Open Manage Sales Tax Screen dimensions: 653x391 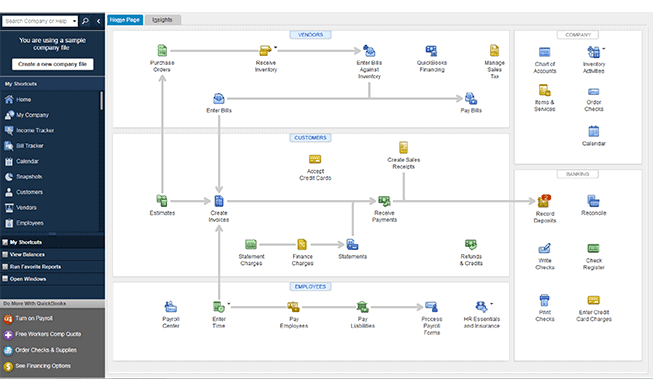pyautogui.click(x=494, y=50)
